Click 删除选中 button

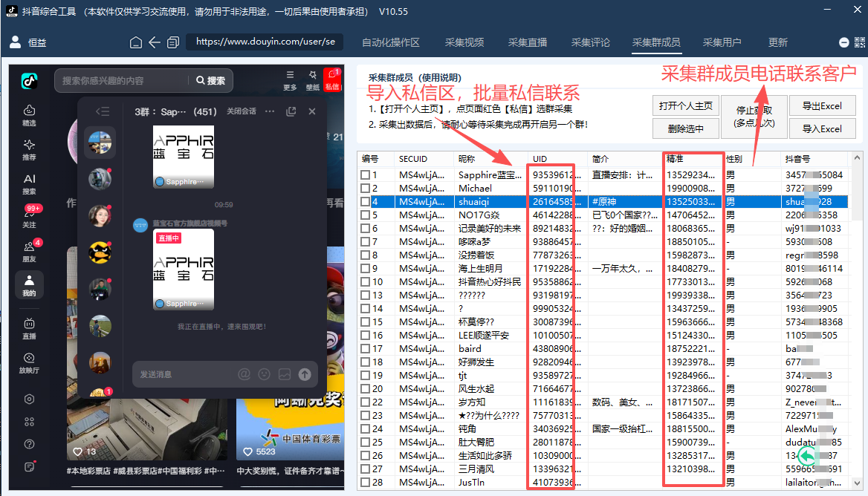[686, 129]
